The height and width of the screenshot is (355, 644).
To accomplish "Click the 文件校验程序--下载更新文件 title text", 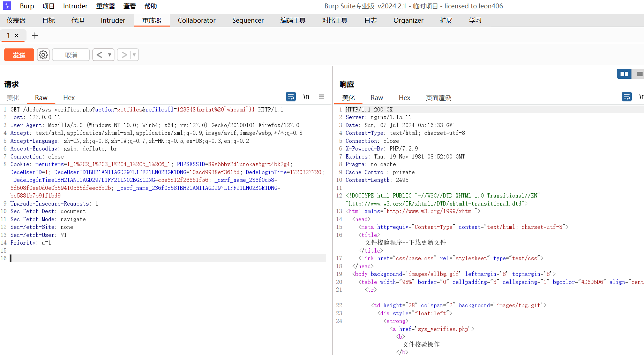I will pos(405,242).
